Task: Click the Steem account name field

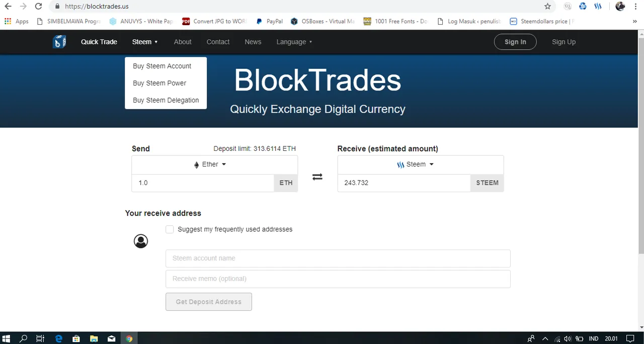Action: pos(338,258)
